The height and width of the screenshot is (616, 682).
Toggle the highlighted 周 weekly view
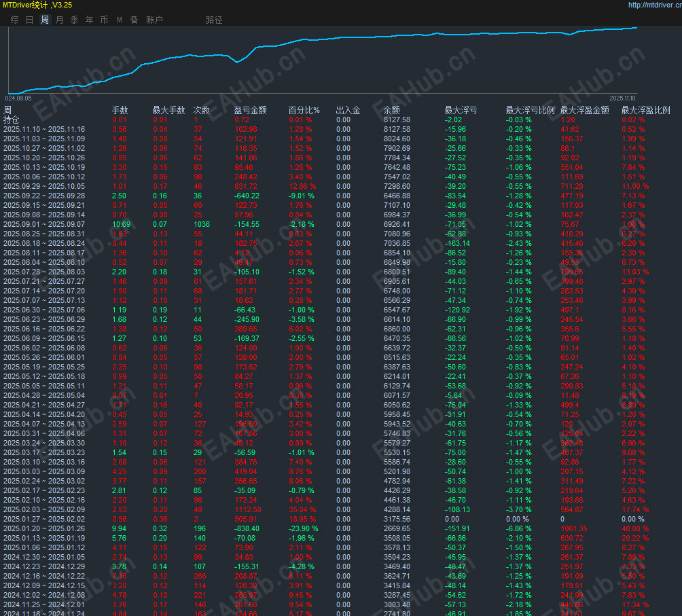pos(43,20)
